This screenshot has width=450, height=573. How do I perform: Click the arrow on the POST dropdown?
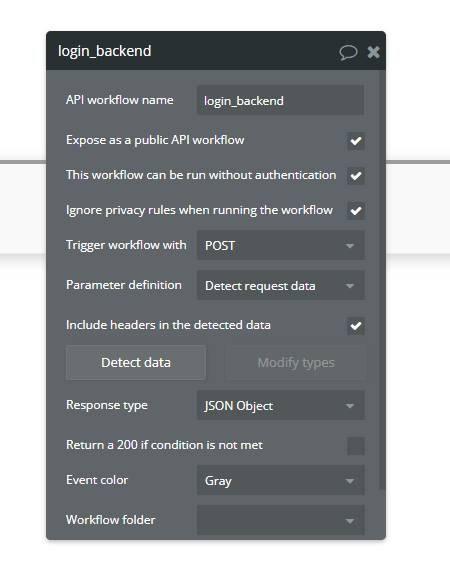click(x=350, y=246)
